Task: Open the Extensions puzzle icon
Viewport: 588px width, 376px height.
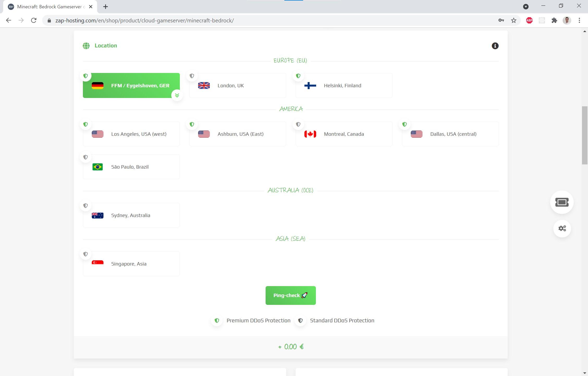Action: pos(554,20)
